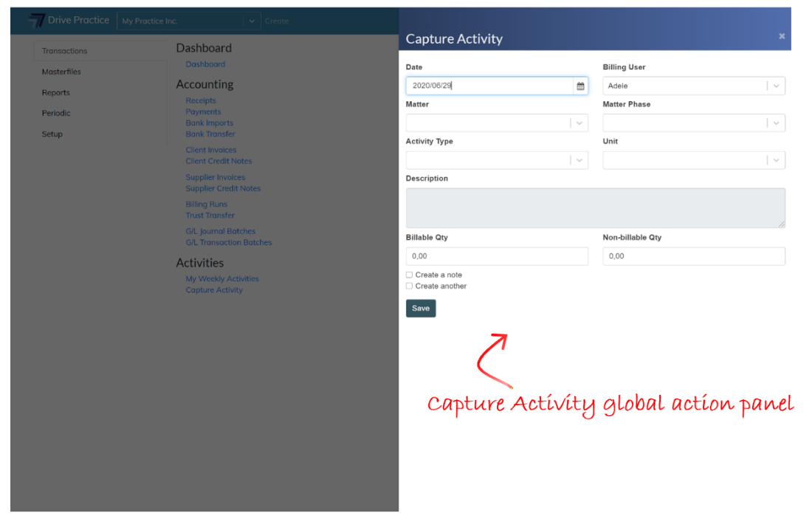The image size is (812, 524).
Task: Go to My Weekly Activities link
Action: point(222,279)
